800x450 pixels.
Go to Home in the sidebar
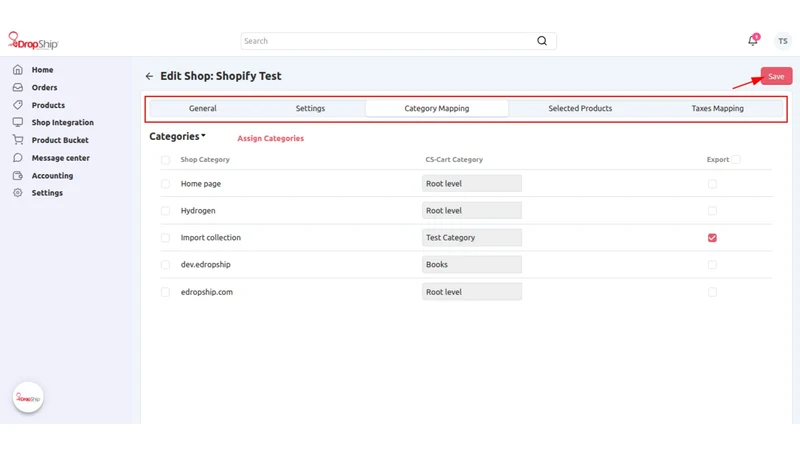42,70
